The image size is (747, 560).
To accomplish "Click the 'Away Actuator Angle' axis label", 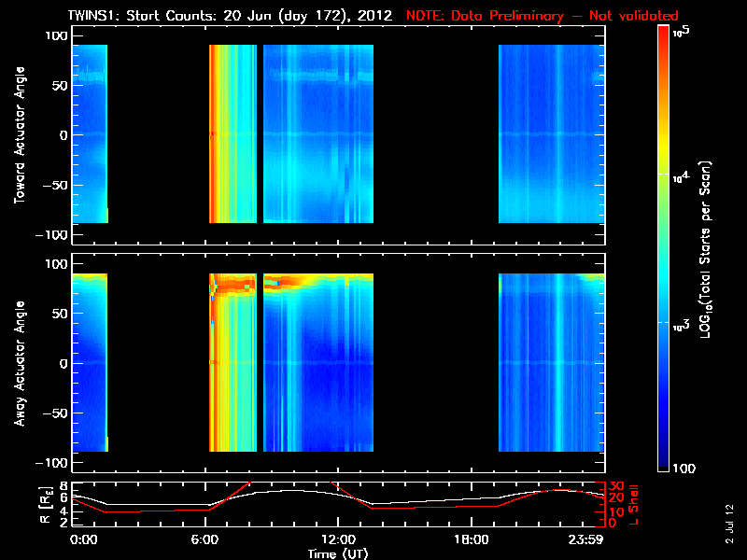I will (x=20, y=363).
